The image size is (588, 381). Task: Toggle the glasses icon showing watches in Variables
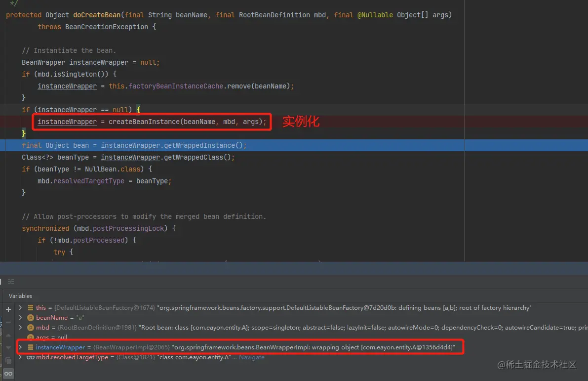[8, 374]
